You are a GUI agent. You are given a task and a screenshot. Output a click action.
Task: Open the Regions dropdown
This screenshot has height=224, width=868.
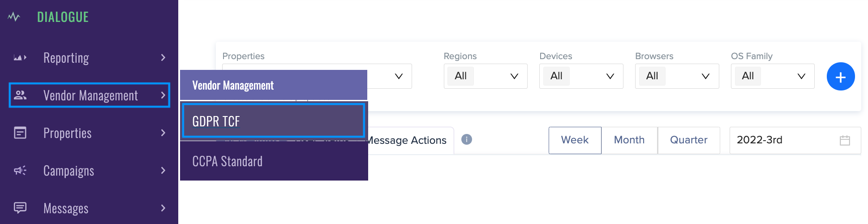pos(485,76)
